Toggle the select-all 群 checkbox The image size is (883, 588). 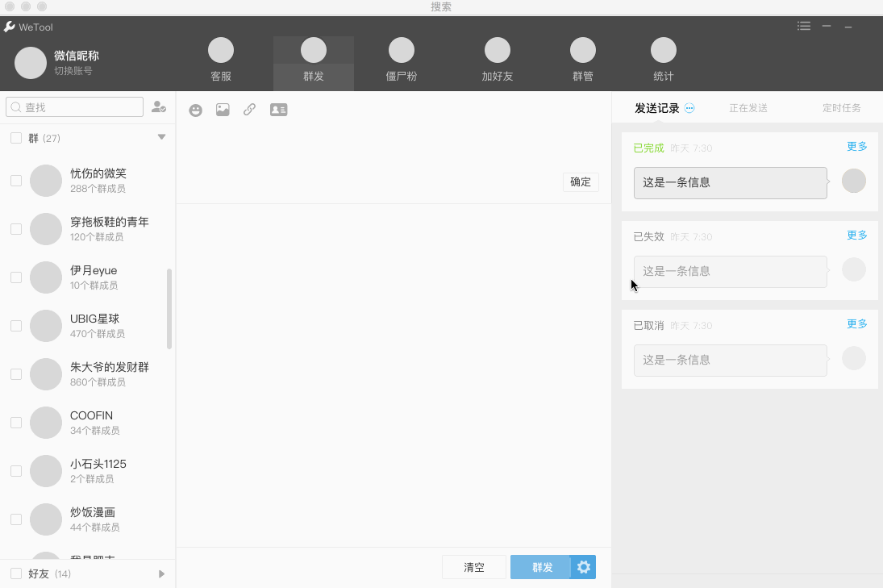[16, 138]
